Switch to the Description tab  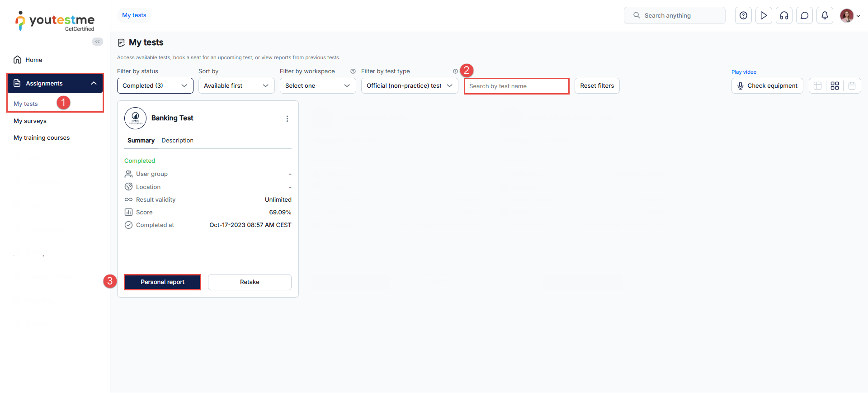177,141
